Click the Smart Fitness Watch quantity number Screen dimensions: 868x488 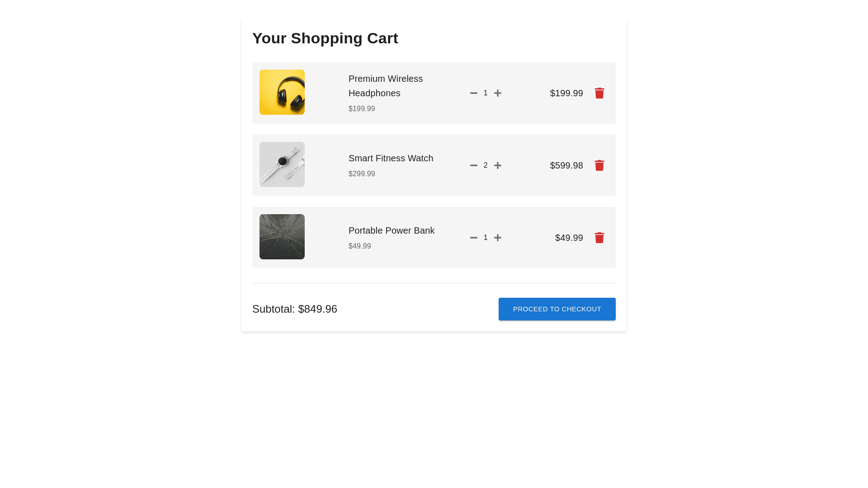486,165
